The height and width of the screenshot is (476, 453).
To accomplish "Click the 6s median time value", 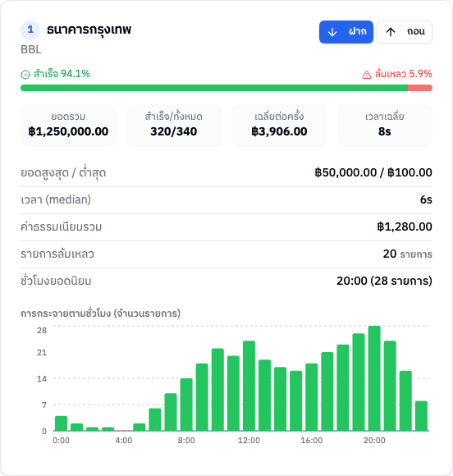I will tap(426, 199).
